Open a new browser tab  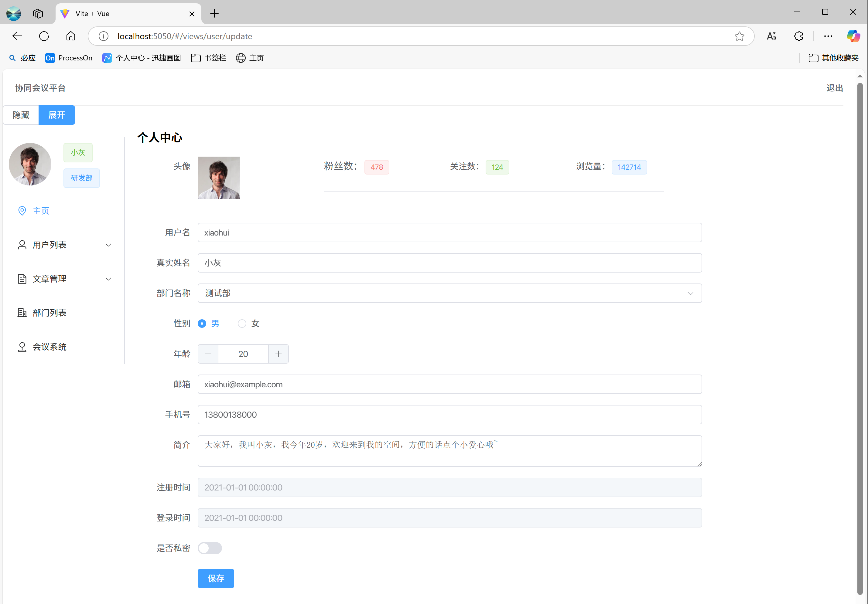(x=214, y=14)
